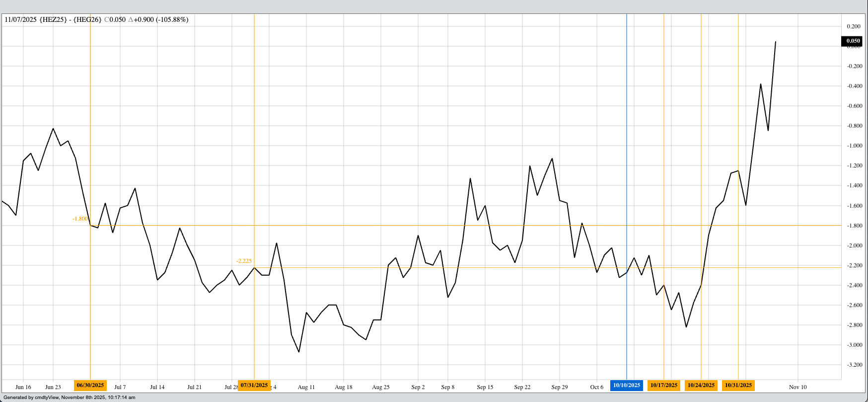Click the 06/30/2025 orange date marker
The width and height of the screenshot is (868, 402).
[x=90, y=385]
